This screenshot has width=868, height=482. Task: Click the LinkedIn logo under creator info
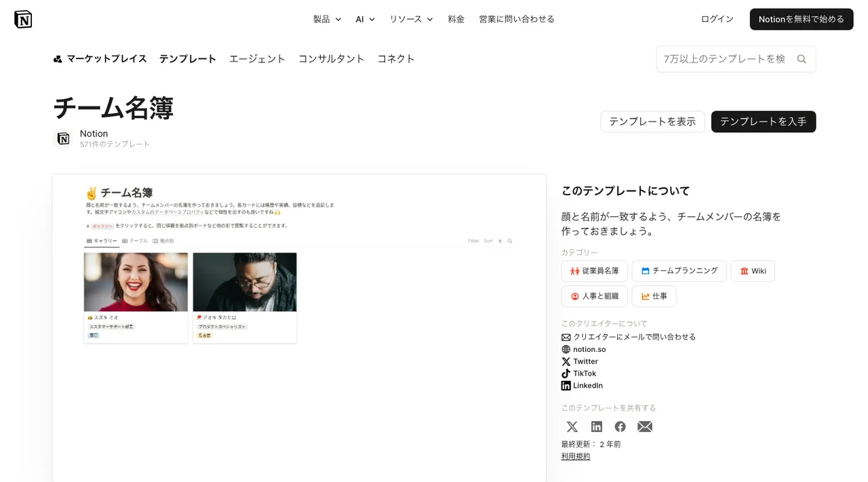click(566, 386)
